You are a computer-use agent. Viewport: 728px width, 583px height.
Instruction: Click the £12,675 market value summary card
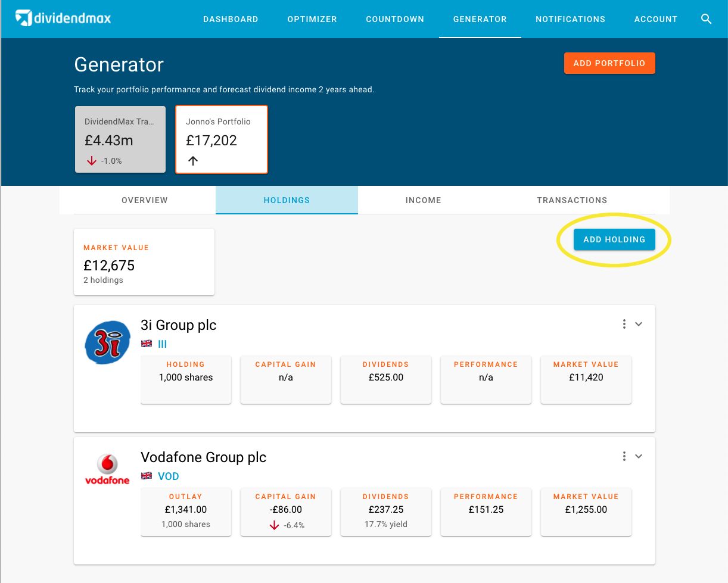(144, 262)
